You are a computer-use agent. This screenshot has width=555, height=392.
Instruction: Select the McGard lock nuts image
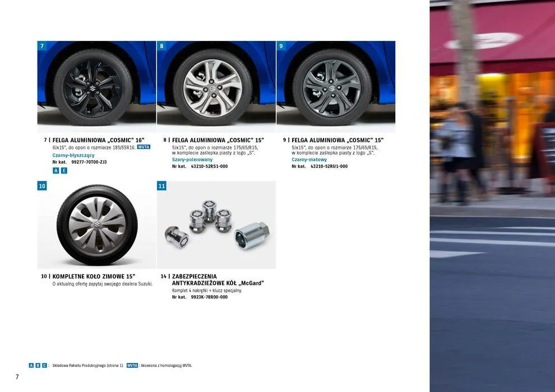coord(216,225)
